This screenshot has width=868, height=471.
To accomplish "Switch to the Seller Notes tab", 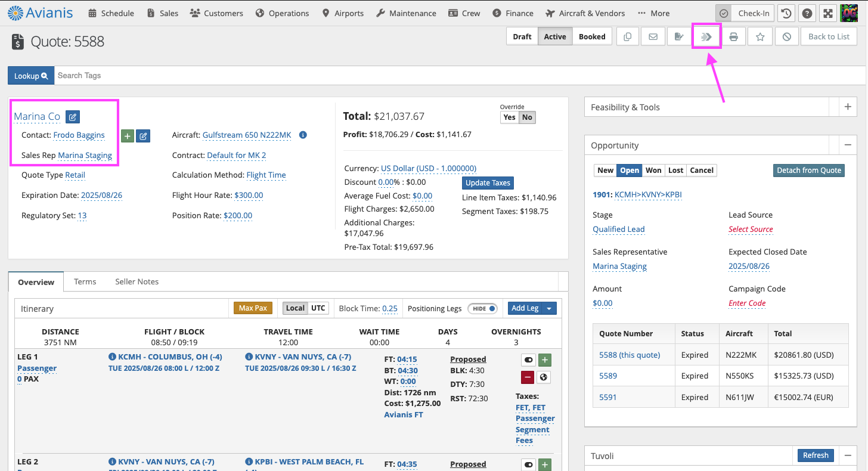I will (137, 281).
